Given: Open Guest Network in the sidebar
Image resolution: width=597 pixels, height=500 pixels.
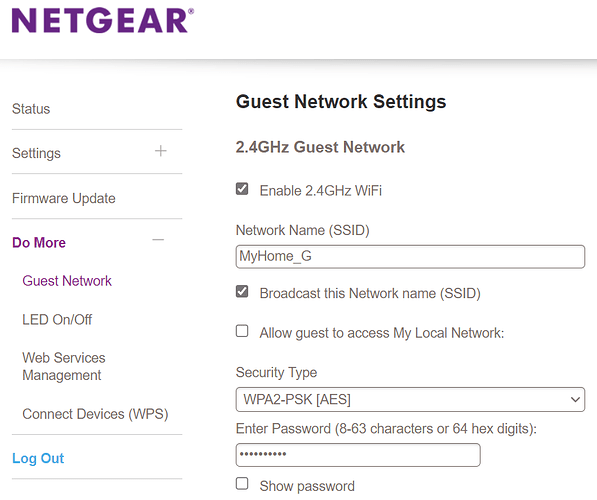Looking at the screenshot, I should coord(67,281).
